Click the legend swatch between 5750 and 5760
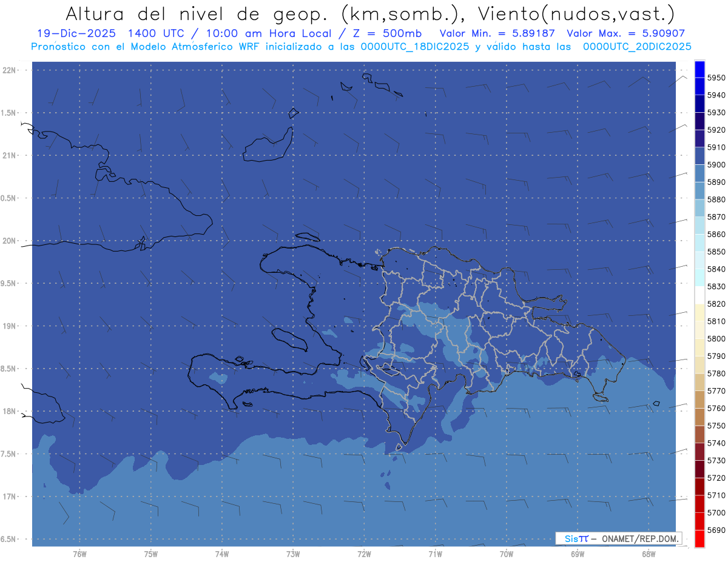This screenshot has width=728, height=562. tap(699, 416)
